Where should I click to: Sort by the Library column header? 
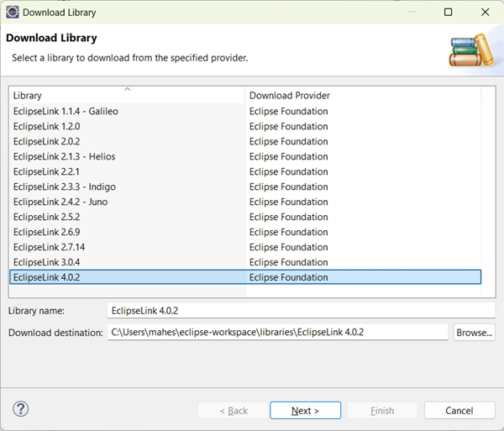[126, 96]
